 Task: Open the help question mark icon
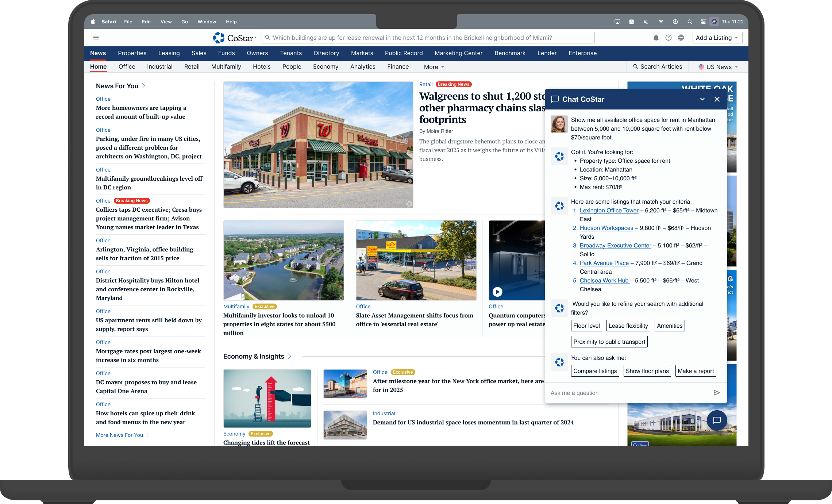click(668, 38)
